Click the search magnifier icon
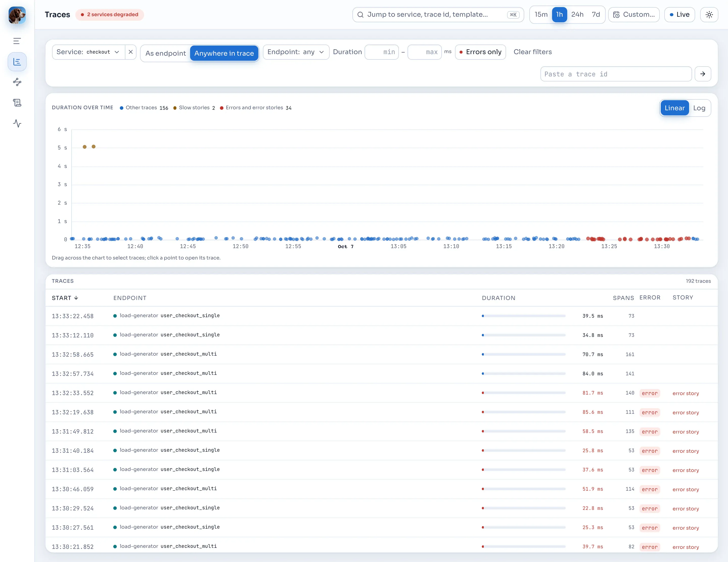The width and height of the screenshot is (728, 562). [x=360, y=15]
